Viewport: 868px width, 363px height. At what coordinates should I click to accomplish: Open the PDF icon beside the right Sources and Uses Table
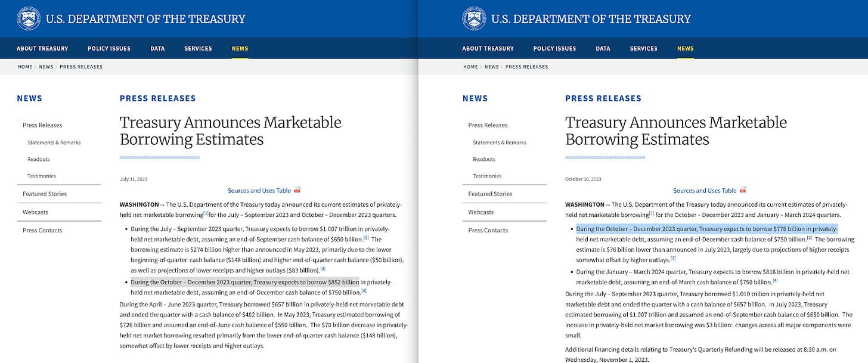[x=743, y=190]
